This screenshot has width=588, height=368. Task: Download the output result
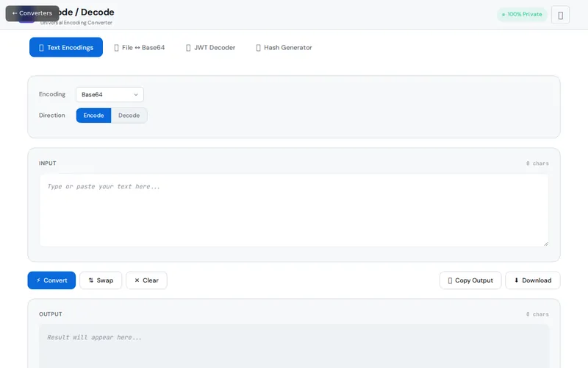point(533,280)
